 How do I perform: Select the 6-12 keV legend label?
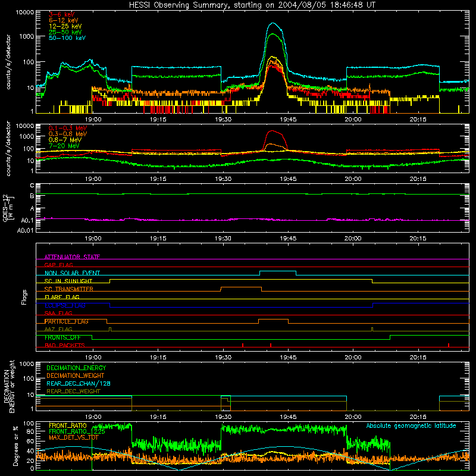pos(64,20)
